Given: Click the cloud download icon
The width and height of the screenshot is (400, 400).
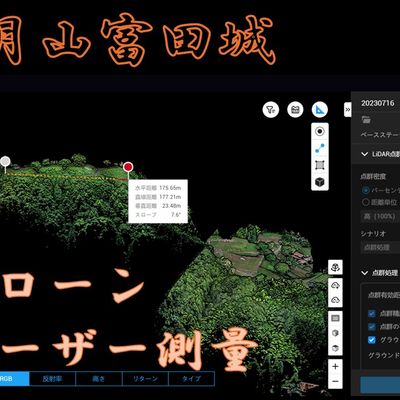Looking at the screenshot, I should pos(335,285).
